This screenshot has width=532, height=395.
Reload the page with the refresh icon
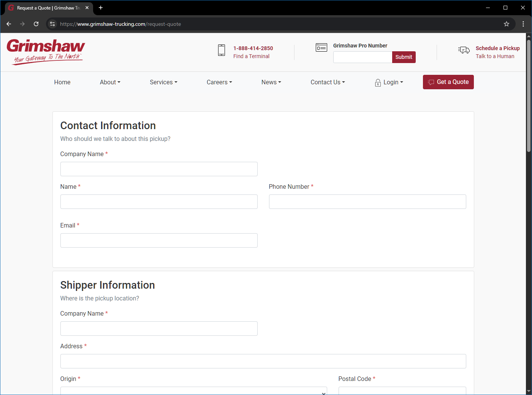point(36,24)
